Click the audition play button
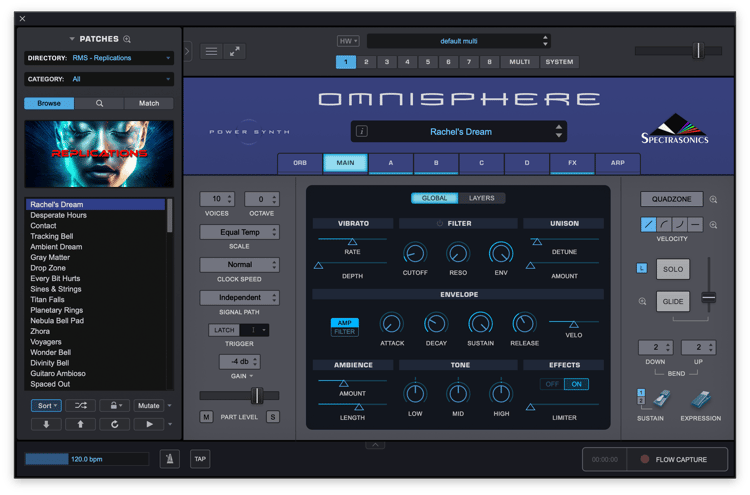Image resolution: width=750 pixels, height=495 pixels. pyautogui.click(x=149, y=424)
